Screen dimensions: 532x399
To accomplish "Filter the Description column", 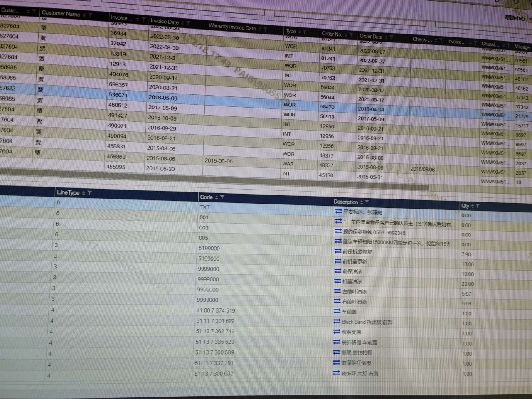I will (x=367, y=202).
